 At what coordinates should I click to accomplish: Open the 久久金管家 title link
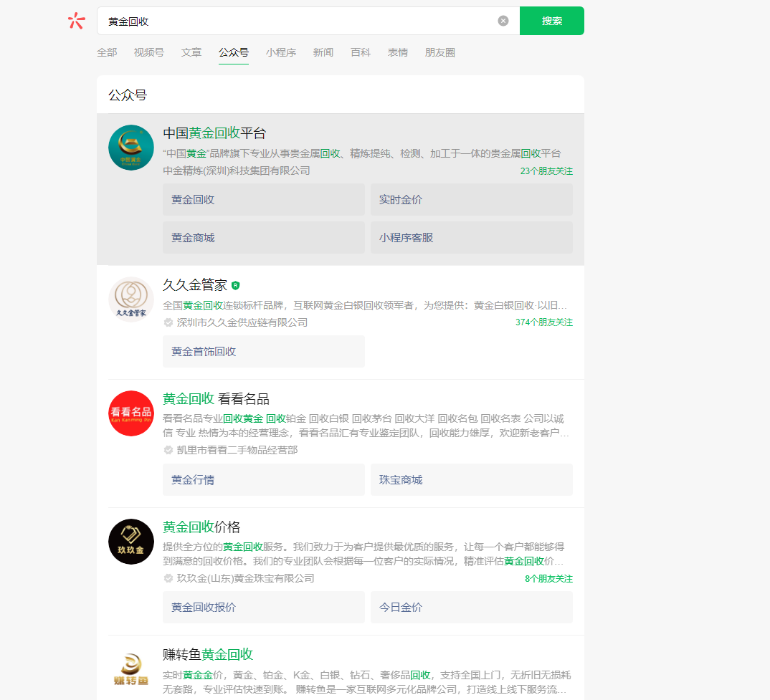(195, 284)
